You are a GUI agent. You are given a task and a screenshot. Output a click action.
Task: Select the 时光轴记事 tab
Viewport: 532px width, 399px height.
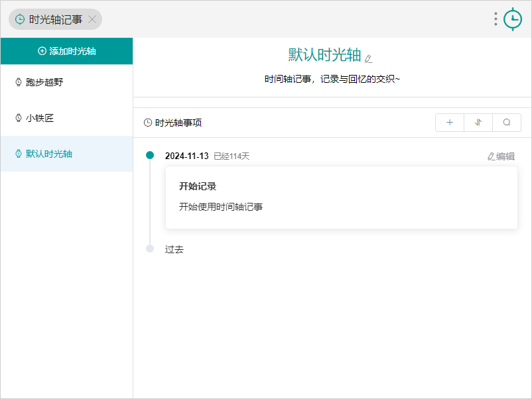coord(55,19)
